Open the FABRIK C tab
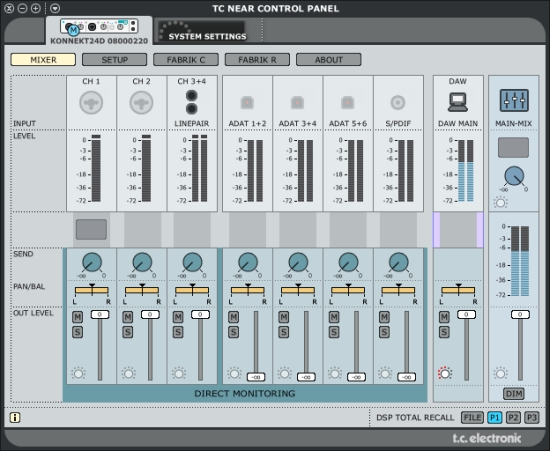This screenshot has height=451, width=550. click(x=186, y=60)
